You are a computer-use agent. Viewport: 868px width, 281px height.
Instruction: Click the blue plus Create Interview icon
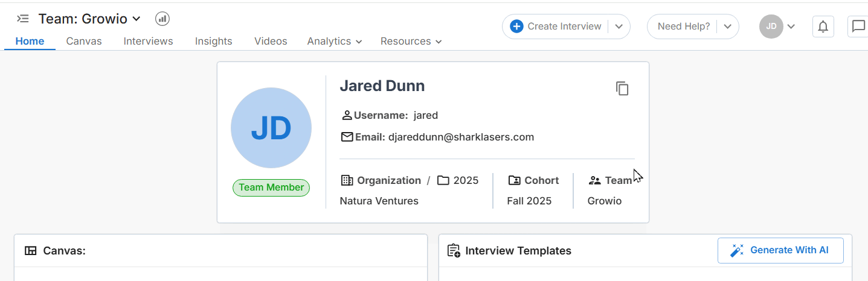point(516,27)
